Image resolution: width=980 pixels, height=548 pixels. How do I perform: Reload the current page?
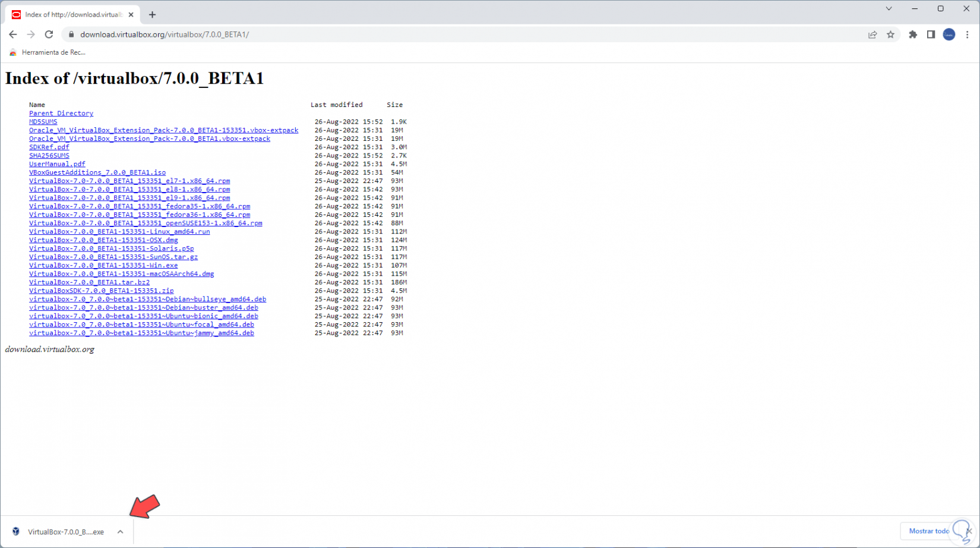(49, 34)
